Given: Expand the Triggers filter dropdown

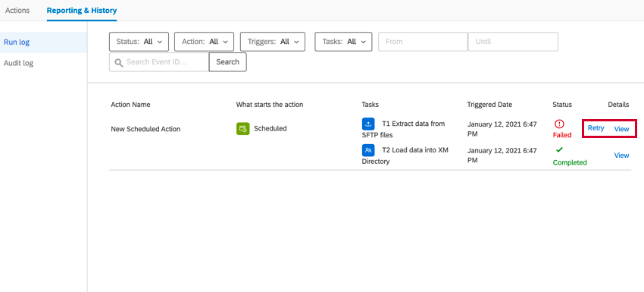Looking at the screenshot, I should [272, 42].
